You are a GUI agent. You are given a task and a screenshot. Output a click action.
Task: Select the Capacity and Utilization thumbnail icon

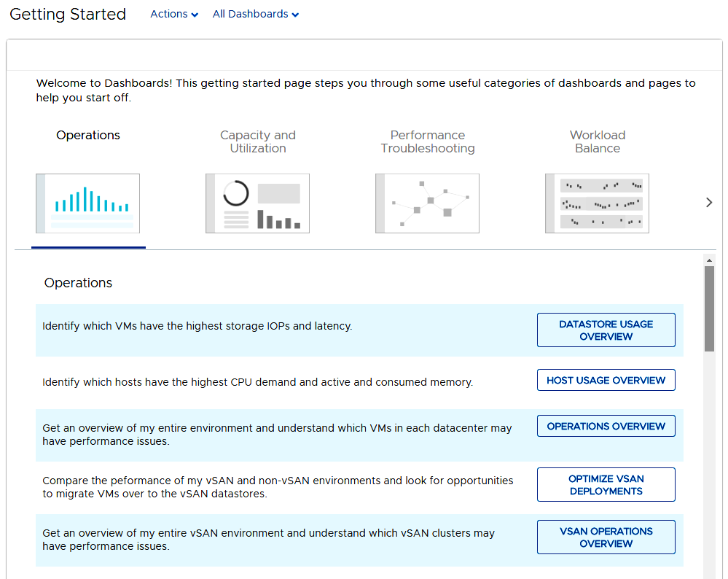pyautogui.click(x=258, y=203)
